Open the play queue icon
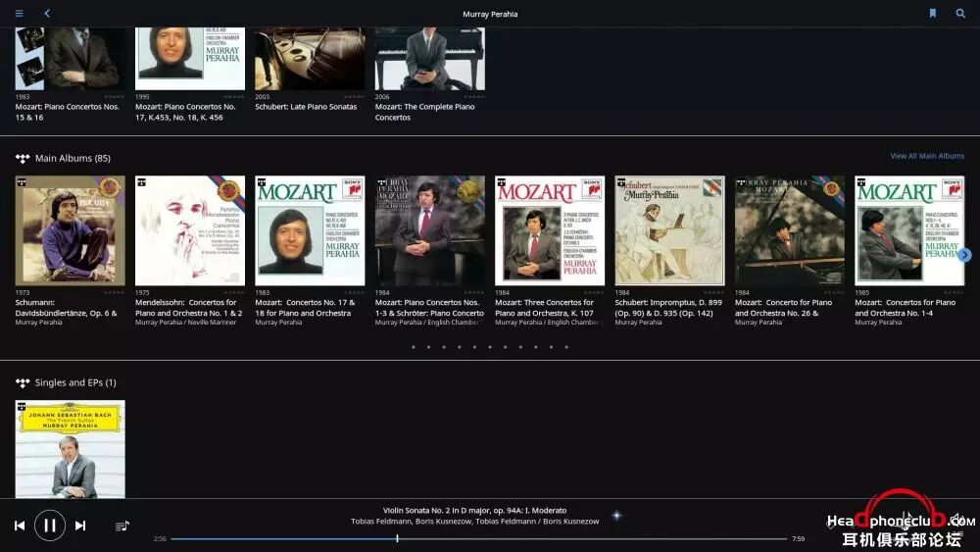980x552 pixels. 122,526
